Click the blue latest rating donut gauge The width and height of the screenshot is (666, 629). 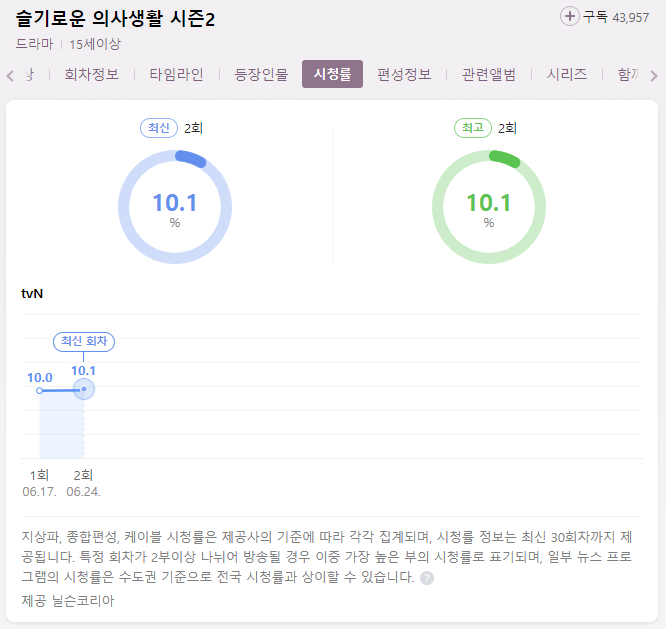tap(175, 207)
